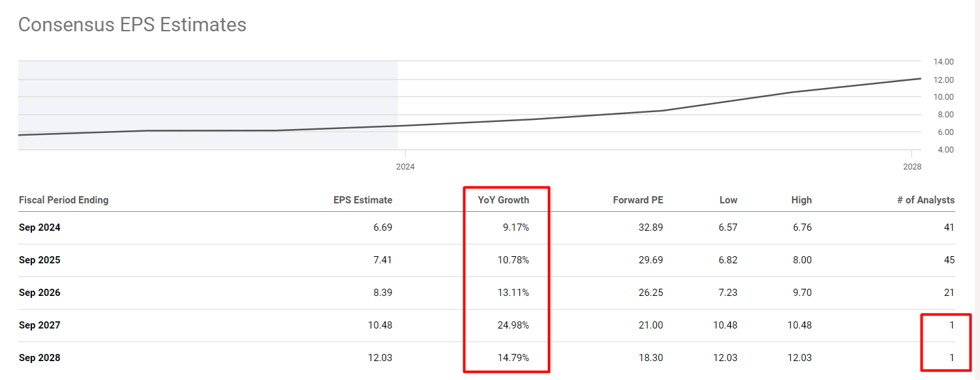
Task: Click the 2024 label on chart axis
Action: point(405,167)
